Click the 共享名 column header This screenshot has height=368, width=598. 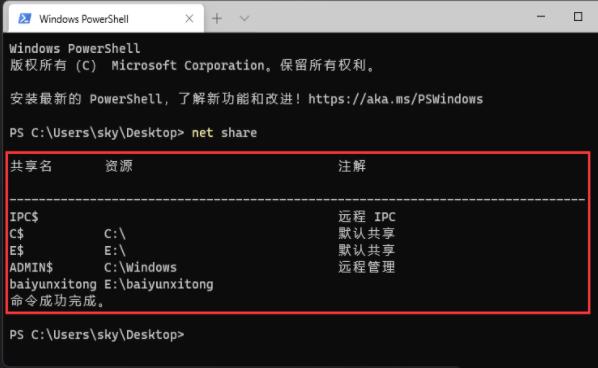tap(31, 166)
